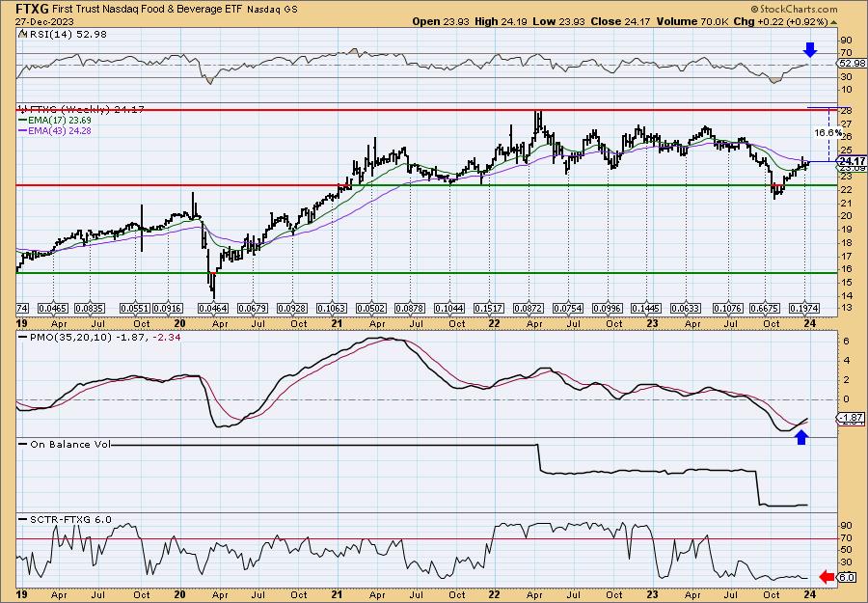Click the 0.1076 dividend box
Viewport: 868px width, 603px height.
727,308
